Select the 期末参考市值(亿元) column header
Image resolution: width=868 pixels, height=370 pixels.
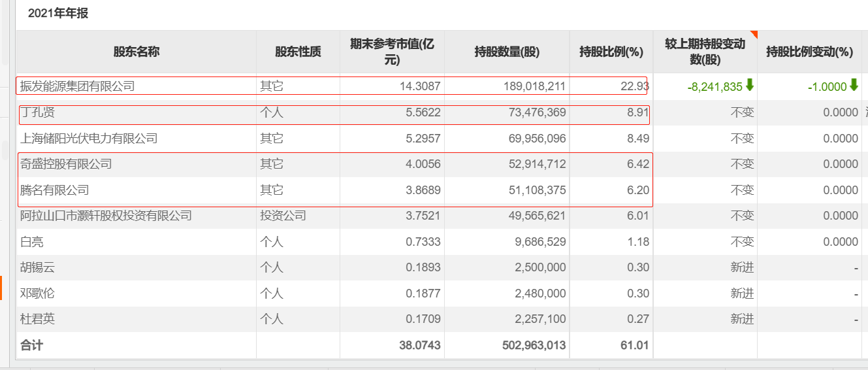point(392,52)
